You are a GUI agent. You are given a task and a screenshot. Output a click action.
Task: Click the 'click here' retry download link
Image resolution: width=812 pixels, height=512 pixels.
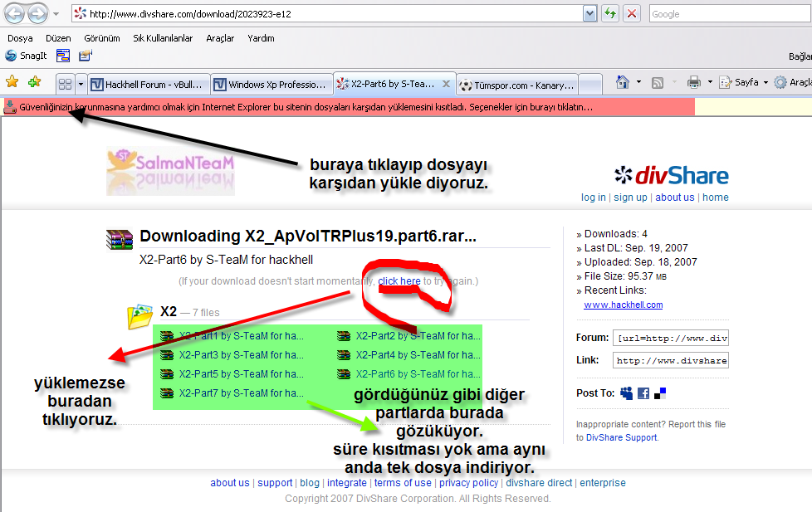pyautogui.click(x=399, y=281)
